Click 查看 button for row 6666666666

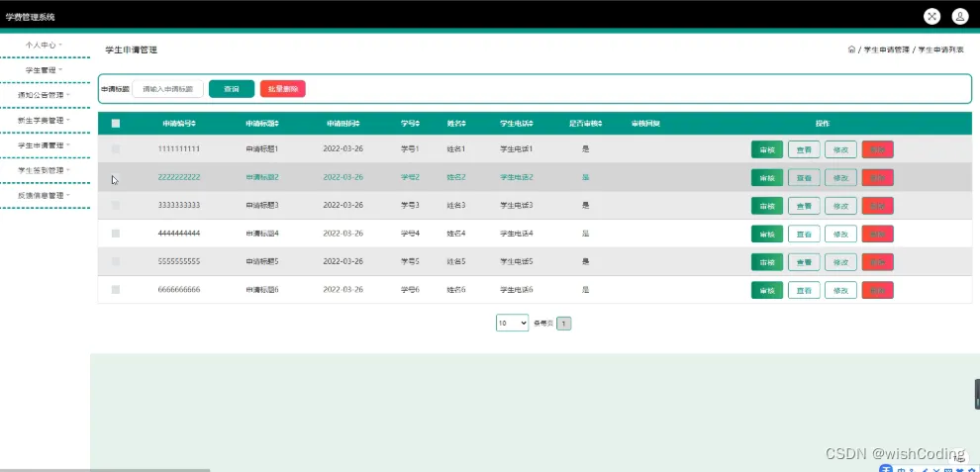pos(804,290)
